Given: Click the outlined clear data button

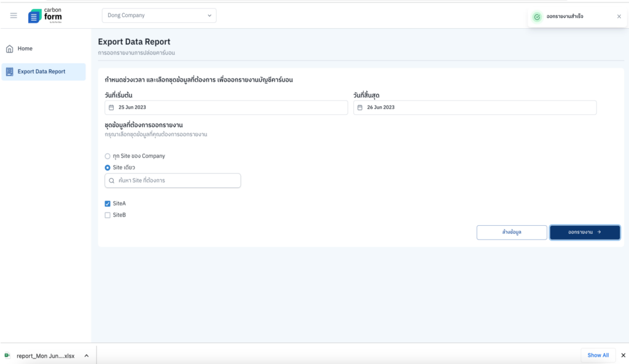Looking at the screenshot, I should pyautogui.click(x=511, y=232).
